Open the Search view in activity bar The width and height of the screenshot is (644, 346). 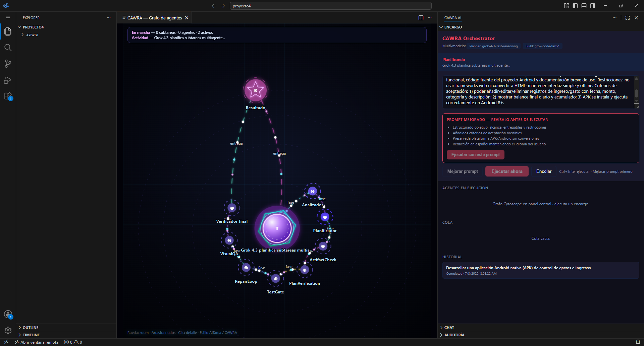pos(8,48)
